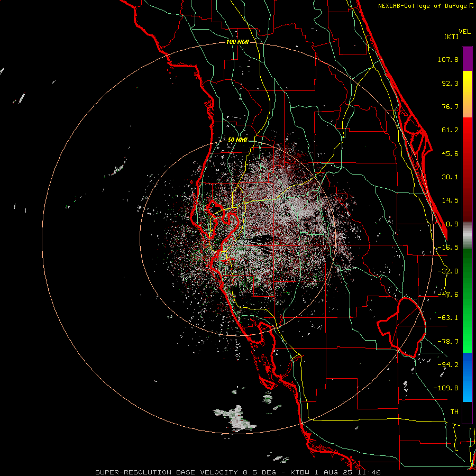Click the NEXLAB-College of DuPage label
The width and height of the screenshot is (476, 476).
(426, 6)
